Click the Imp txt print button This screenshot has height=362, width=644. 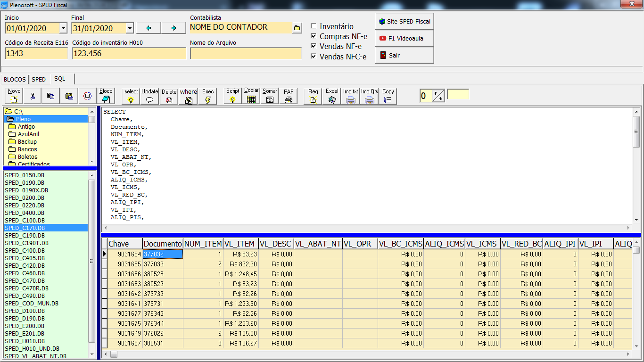click(x=350, y=96)
